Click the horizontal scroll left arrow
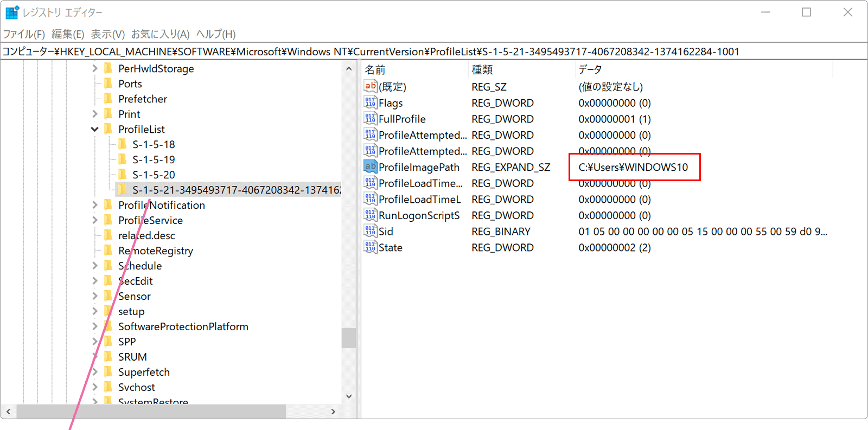The height and width of the screenshot is (430, 868). 8,412
